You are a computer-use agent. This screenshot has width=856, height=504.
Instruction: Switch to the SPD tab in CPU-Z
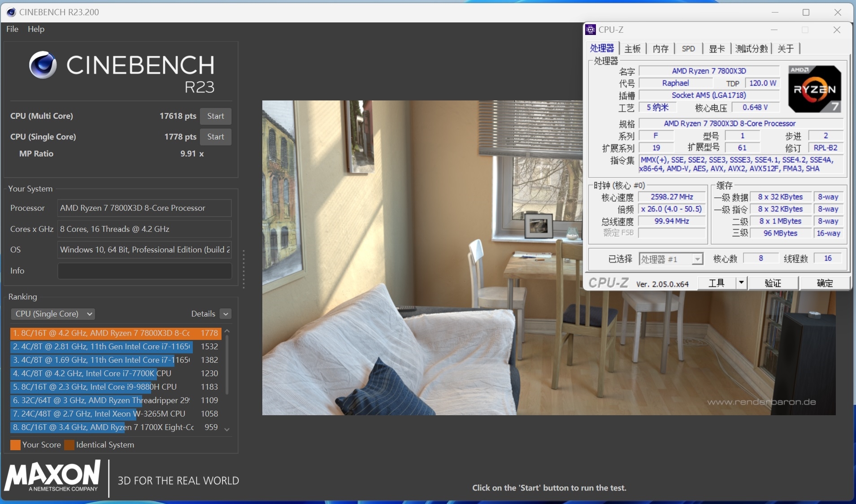688,48
